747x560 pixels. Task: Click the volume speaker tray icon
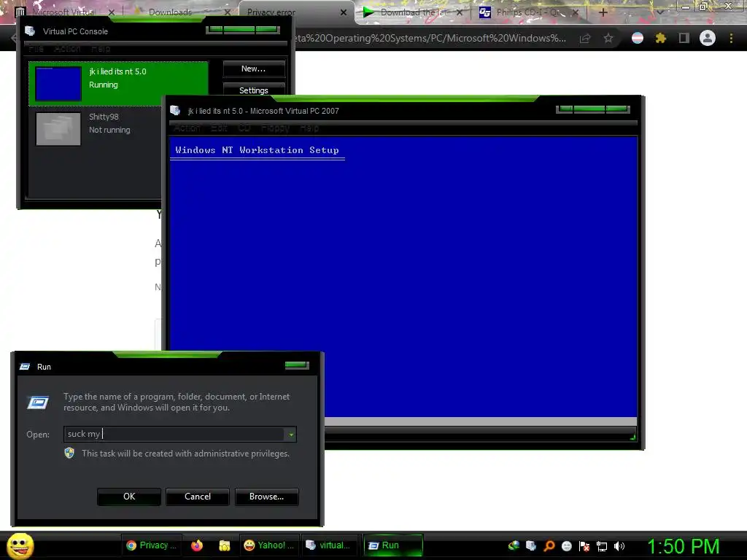619,545
